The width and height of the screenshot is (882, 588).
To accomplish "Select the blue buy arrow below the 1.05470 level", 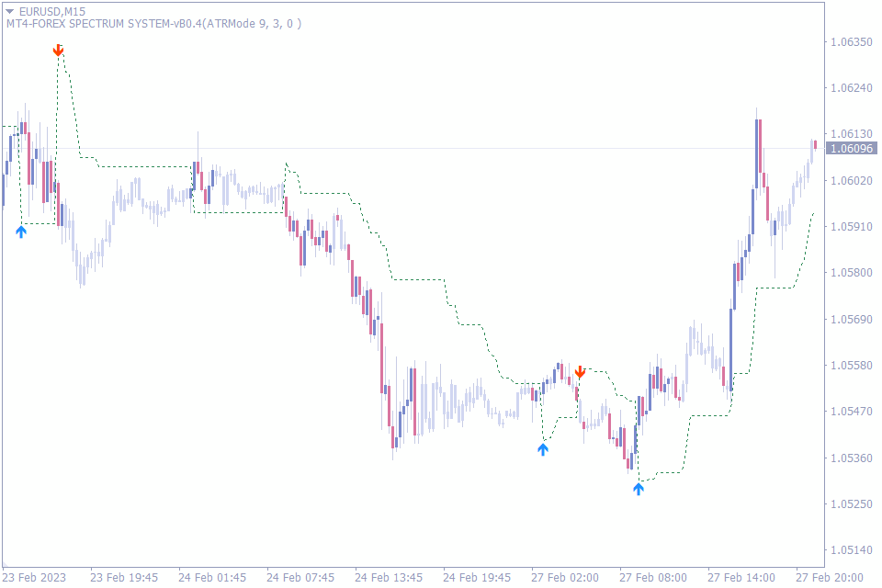I will (x=543, y=449).
